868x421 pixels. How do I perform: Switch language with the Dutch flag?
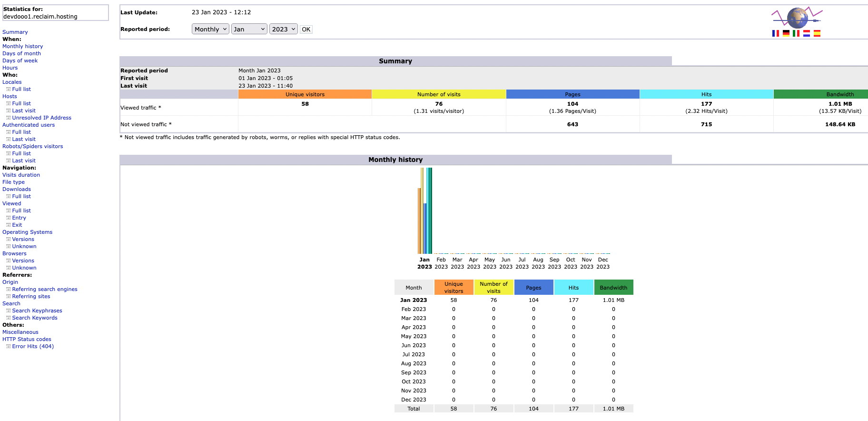click(807, 33)
